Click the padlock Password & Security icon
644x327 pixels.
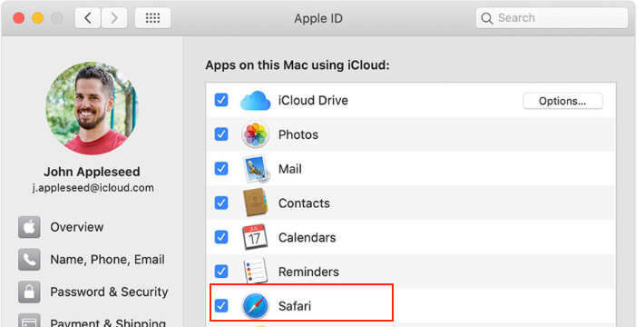[x=29, y=292]
